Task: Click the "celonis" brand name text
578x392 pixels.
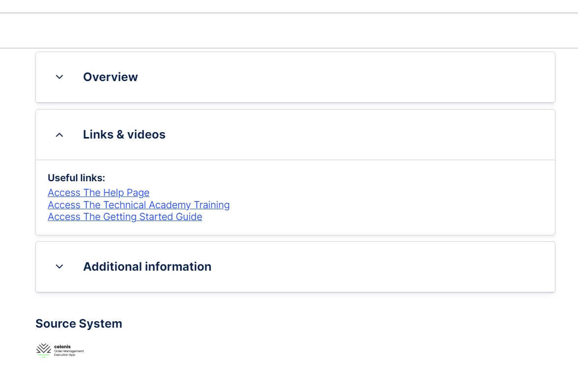Action: 62,347
